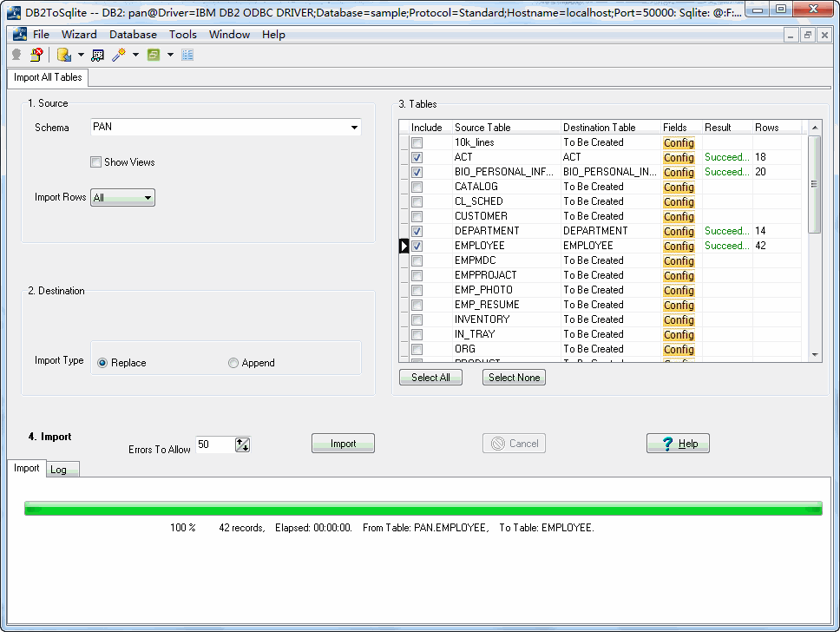Click the table browse icon with glasses
This screenshot has width=840, height=632.
tap(97, 55)
